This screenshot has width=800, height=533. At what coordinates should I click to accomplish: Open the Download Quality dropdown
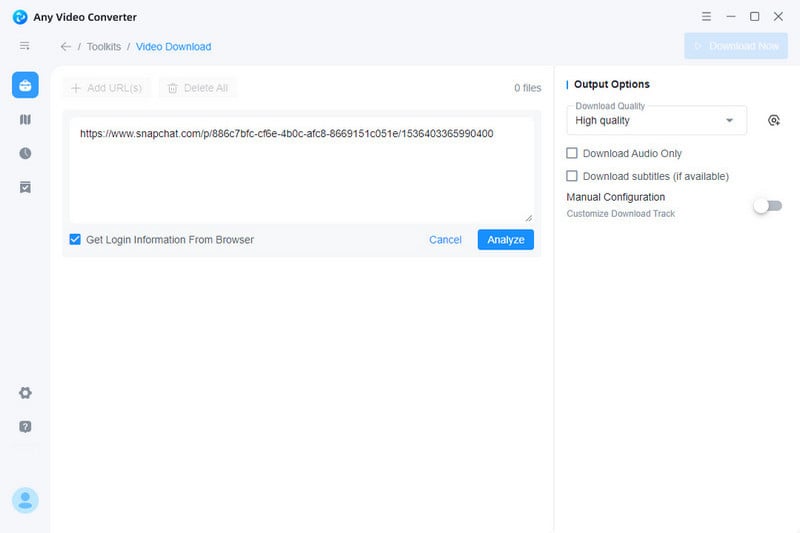[656, 120]
